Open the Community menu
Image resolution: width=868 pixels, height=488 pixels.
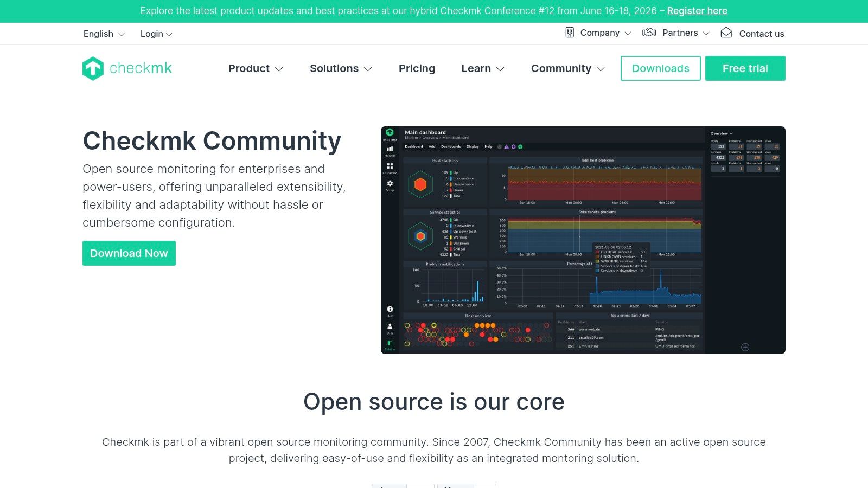point(567,68)
